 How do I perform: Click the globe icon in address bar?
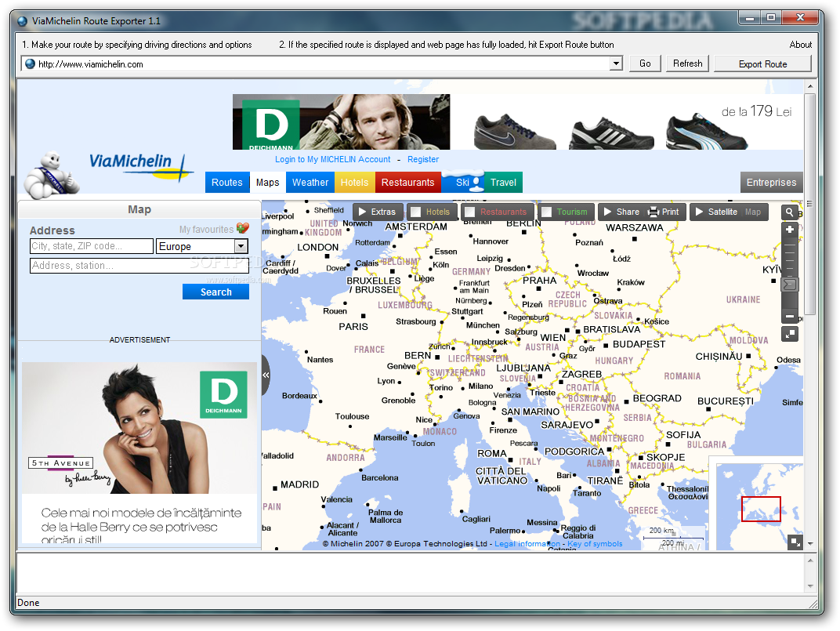(30, 63)
